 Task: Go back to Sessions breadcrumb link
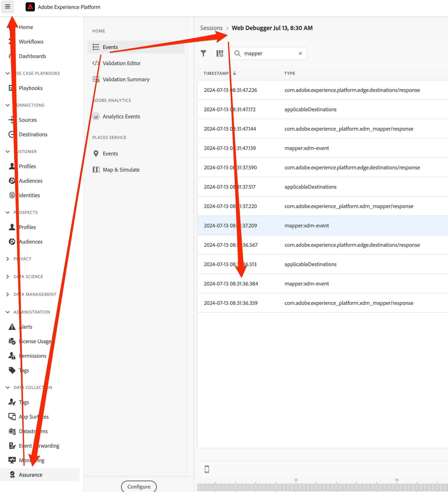click(211, 28)
